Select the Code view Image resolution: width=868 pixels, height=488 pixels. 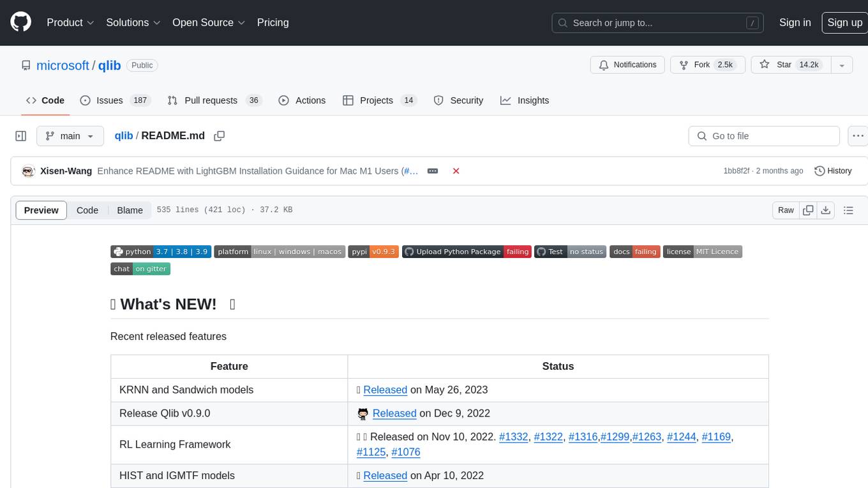tap(87, 210)
